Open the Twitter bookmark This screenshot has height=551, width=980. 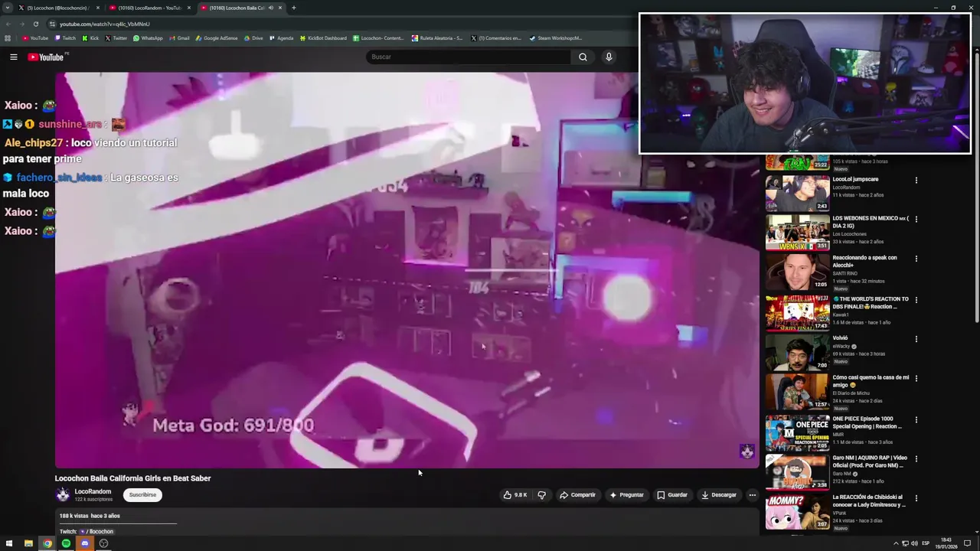tap(116, 37)
